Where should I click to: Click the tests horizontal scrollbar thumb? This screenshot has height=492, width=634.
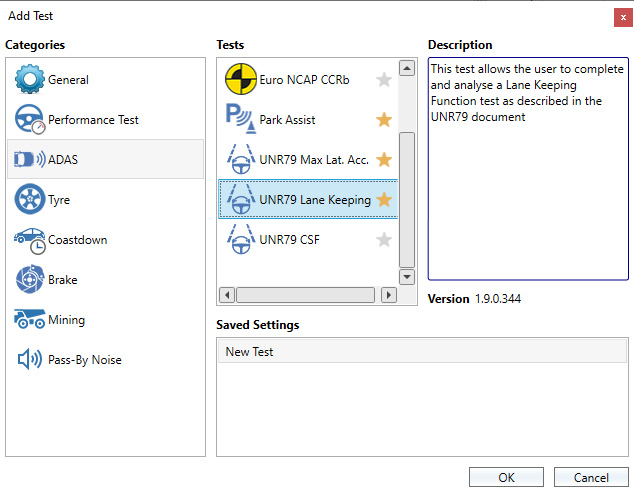coord(306,295)
